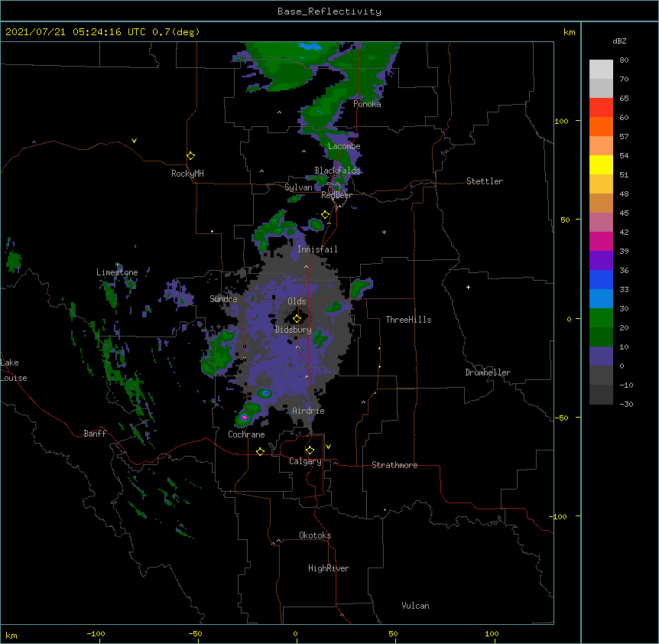The width and height of the screenshot is (659, 644).
Task: Click the km unit label at bottom left
Action: point(11,635)
